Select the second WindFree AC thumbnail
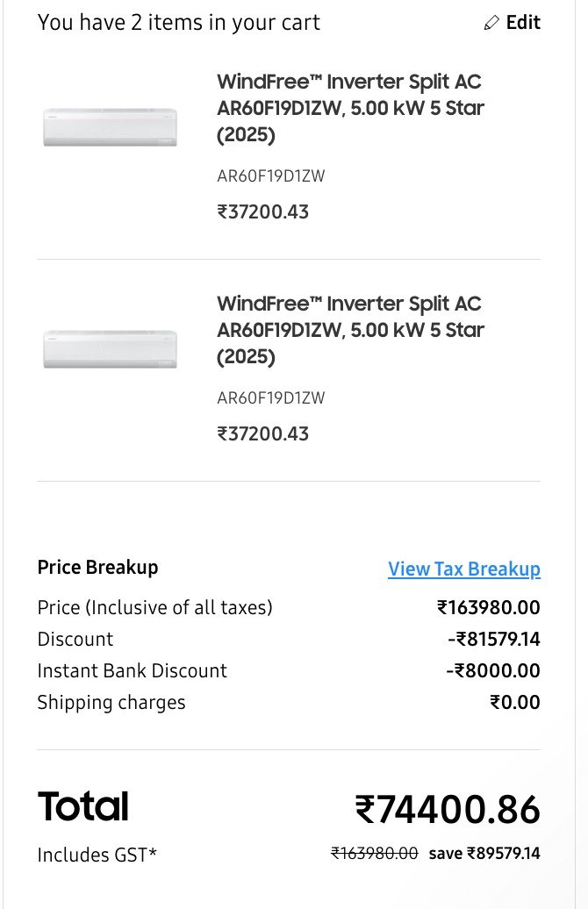588x909 pixels. coord(111,349)
